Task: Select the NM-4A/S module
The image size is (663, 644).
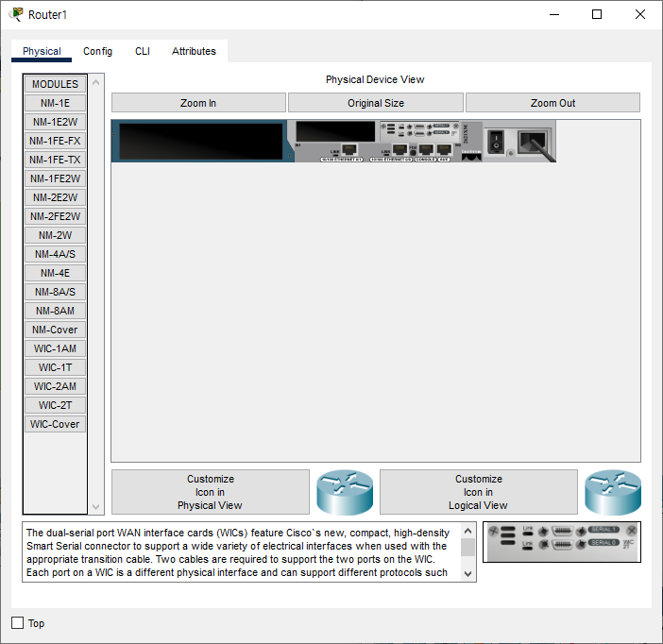Action: (x=55, y=254)
